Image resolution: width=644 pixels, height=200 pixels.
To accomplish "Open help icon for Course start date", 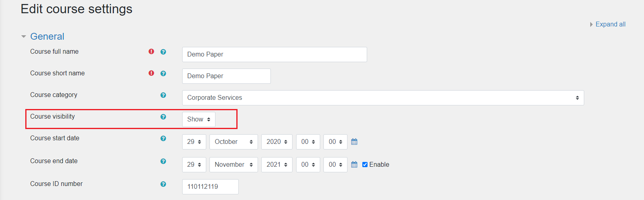I will coord(163,138).
